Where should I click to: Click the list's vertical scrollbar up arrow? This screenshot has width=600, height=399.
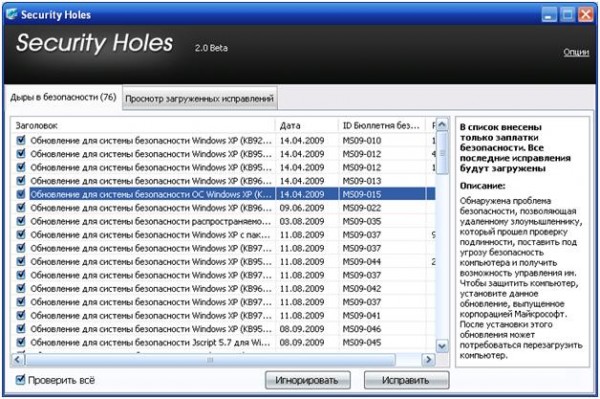[x=442, y=125]
